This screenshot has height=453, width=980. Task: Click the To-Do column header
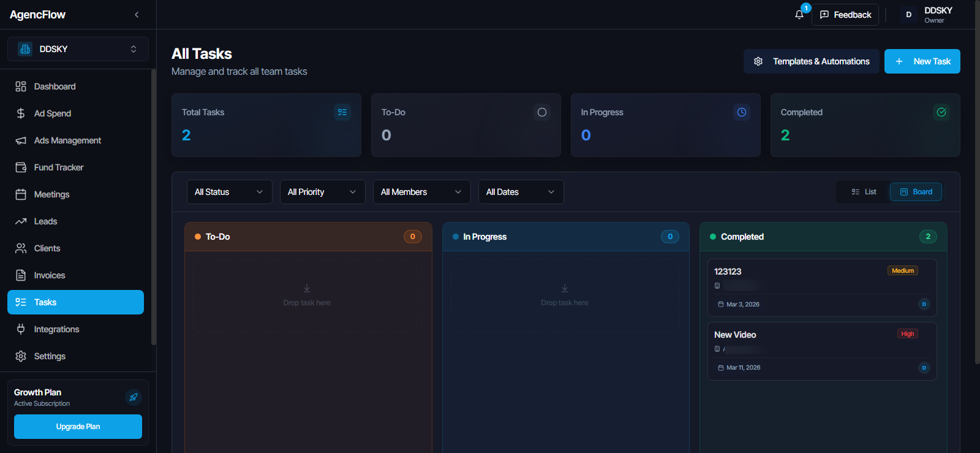click(308, 237)
